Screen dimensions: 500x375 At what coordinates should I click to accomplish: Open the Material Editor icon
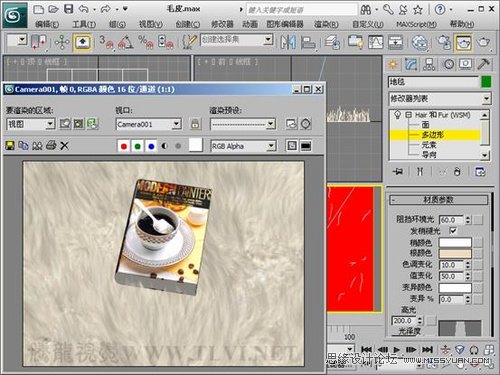pos(419,43)
